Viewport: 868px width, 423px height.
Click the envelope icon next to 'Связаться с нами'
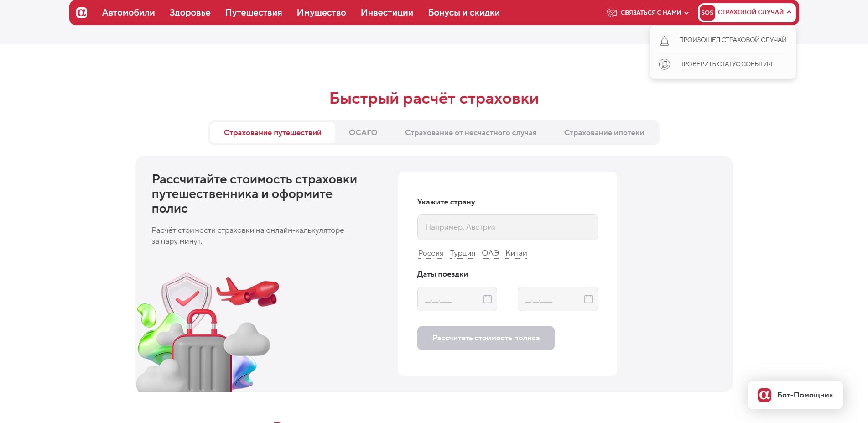click(610, 12)
